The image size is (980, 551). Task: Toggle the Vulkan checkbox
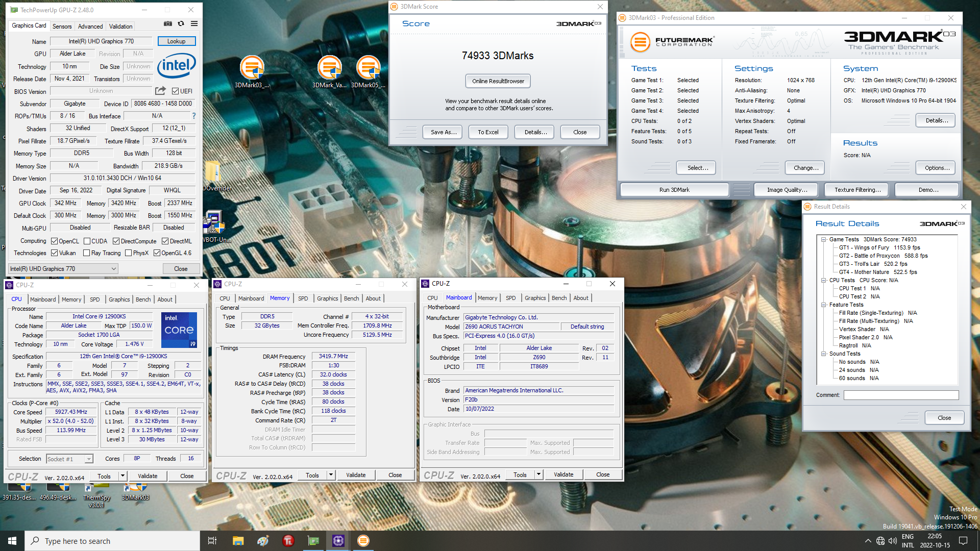click(54, 253)
